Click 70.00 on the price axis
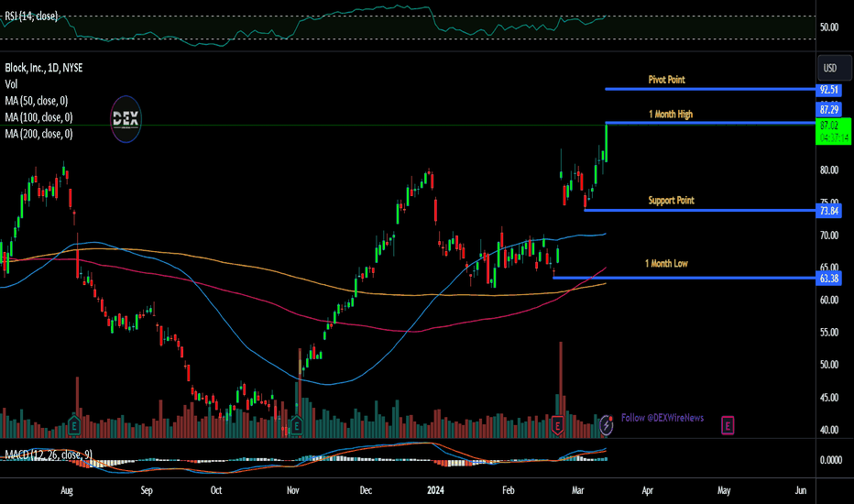This screenshot has height=504, width=854. click(x=829, y=236)
